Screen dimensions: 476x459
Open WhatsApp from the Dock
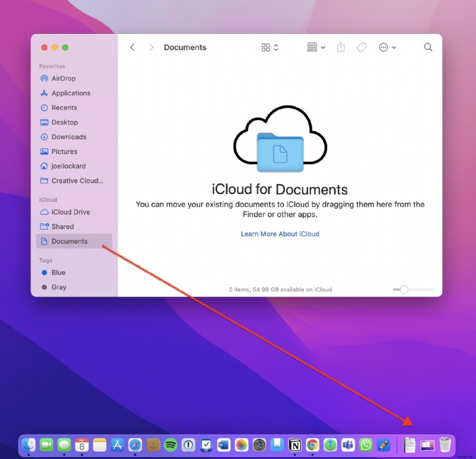365,444
